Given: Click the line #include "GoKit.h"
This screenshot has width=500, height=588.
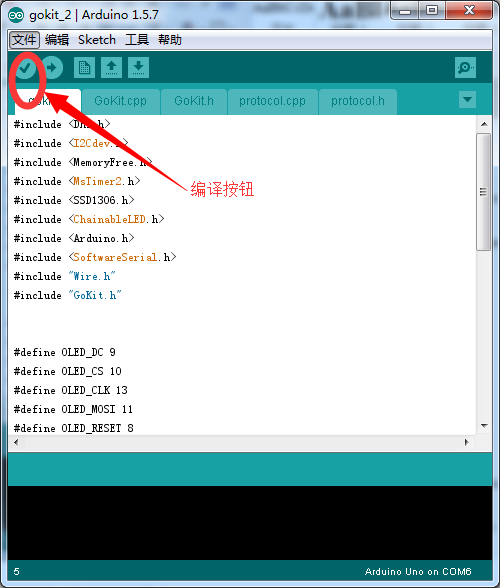Looking at the screenshot, I should coord(68,296).
